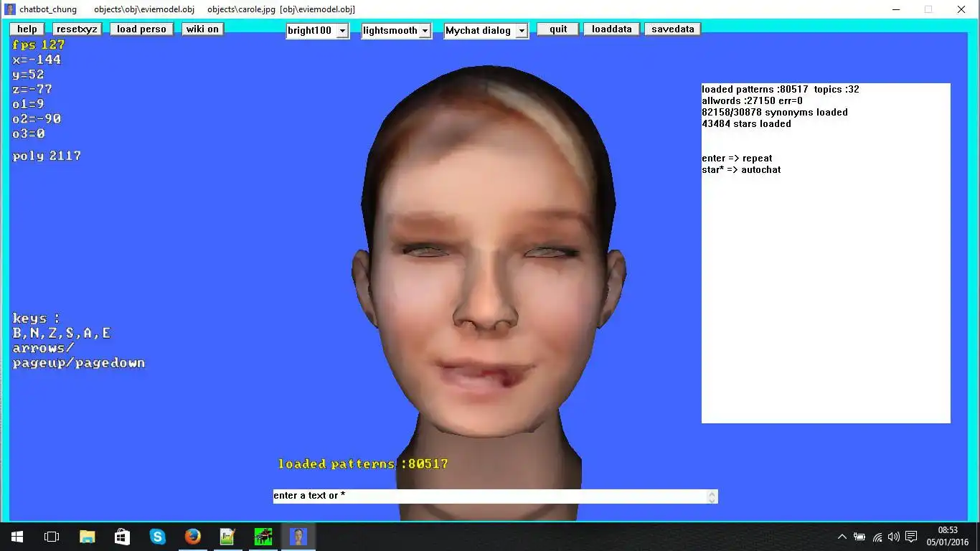Expand the lightsmooth lighting dropdown

pos(396,31)
